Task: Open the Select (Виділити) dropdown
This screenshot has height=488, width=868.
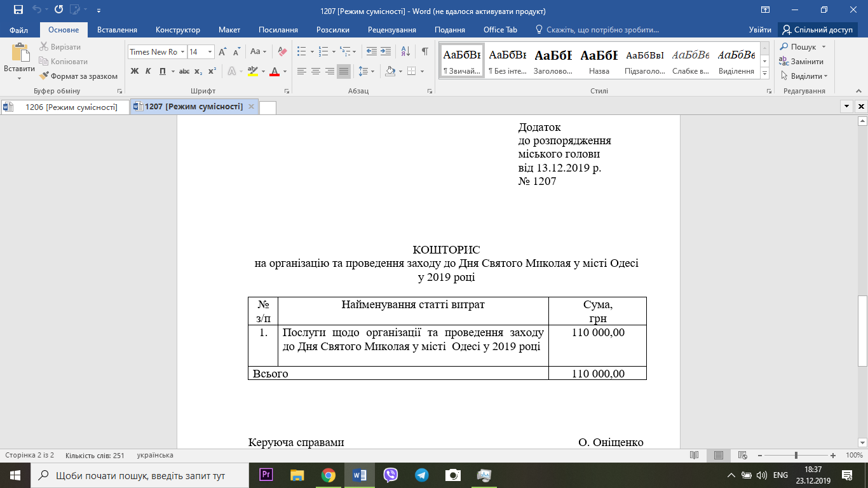Action: (x=804, y=76)
